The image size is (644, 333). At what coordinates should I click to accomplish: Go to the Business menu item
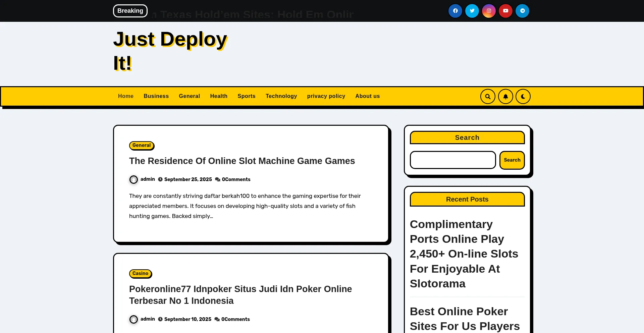[156, 96]
